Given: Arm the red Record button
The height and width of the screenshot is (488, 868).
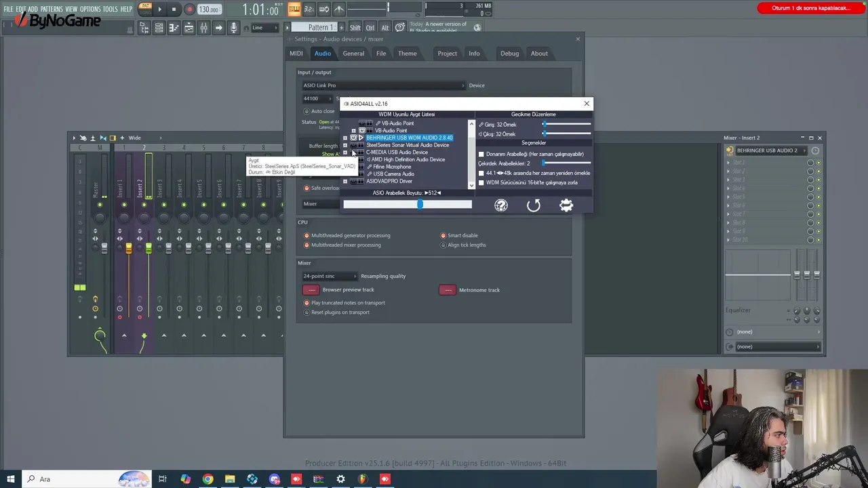Looking at the screenshot, I should pyautogui.click(x=189, y=9).
